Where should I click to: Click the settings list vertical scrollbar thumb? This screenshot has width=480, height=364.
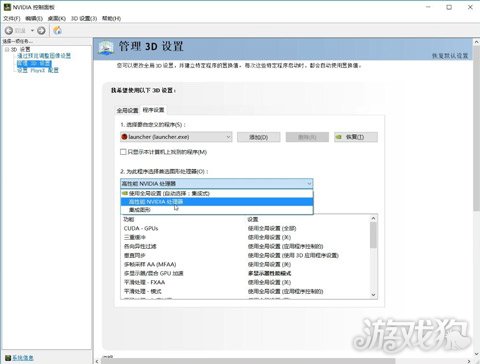tap(373, 235)
